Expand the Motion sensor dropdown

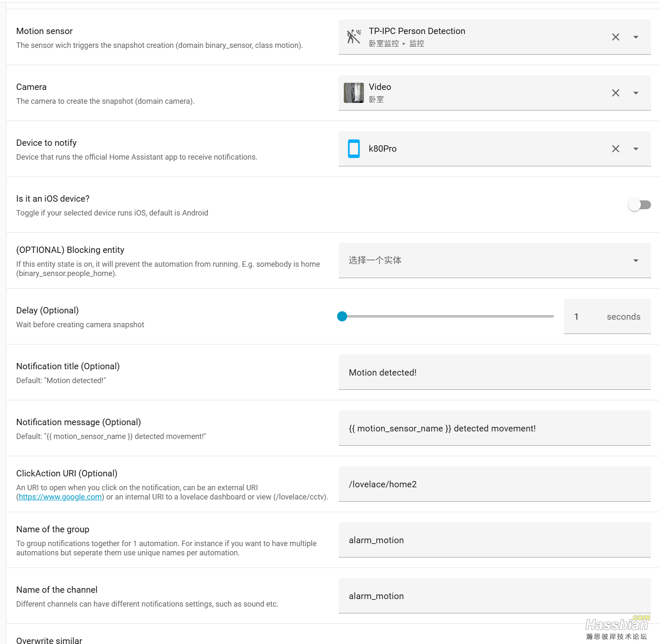(635, 37)
